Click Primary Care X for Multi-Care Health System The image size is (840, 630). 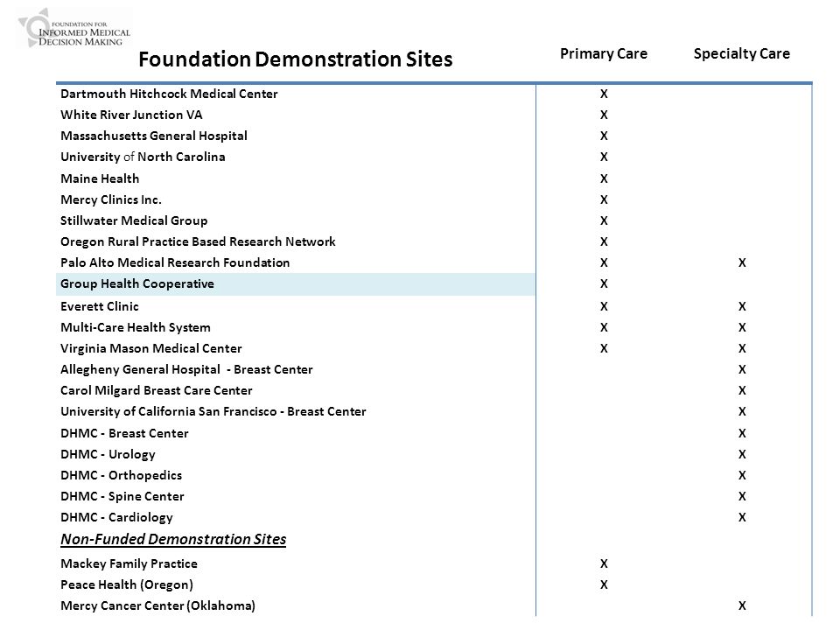click(604, 327)
